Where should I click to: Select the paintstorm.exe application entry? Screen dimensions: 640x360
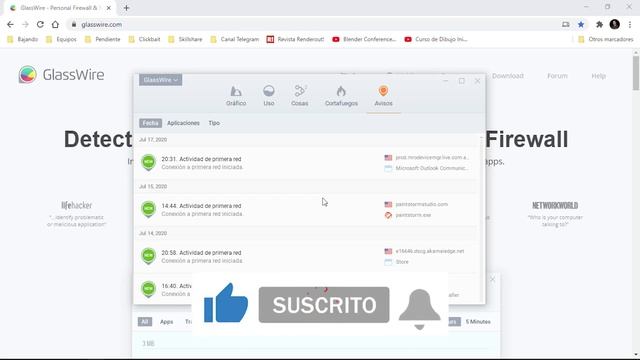413,215
